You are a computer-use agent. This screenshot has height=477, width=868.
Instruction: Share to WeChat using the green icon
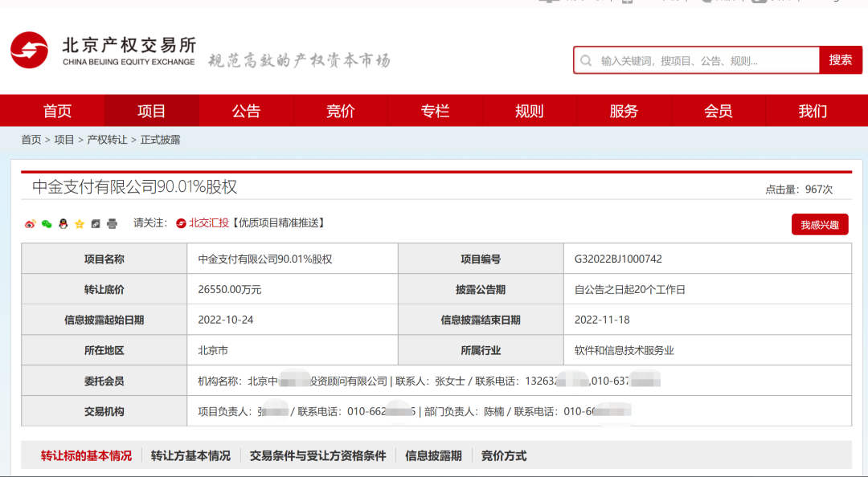click(x=47, y=223)
